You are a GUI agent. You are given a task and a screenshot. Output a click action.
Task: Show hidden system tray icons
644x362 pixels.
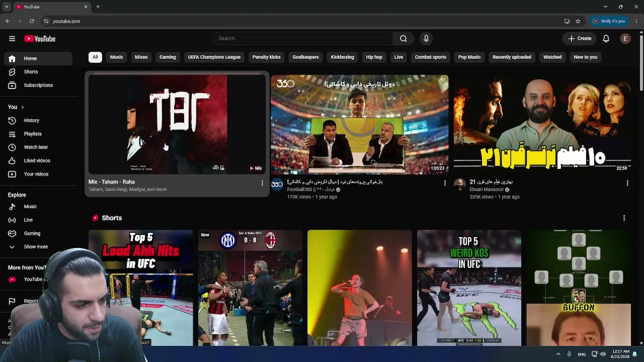click(558, 354)
